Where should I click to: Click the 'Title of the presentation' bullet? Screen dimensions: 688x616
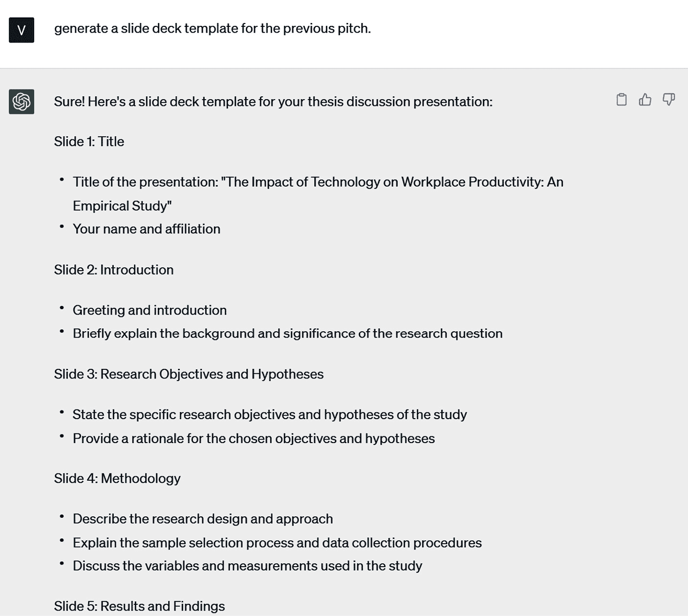point(318,182)
